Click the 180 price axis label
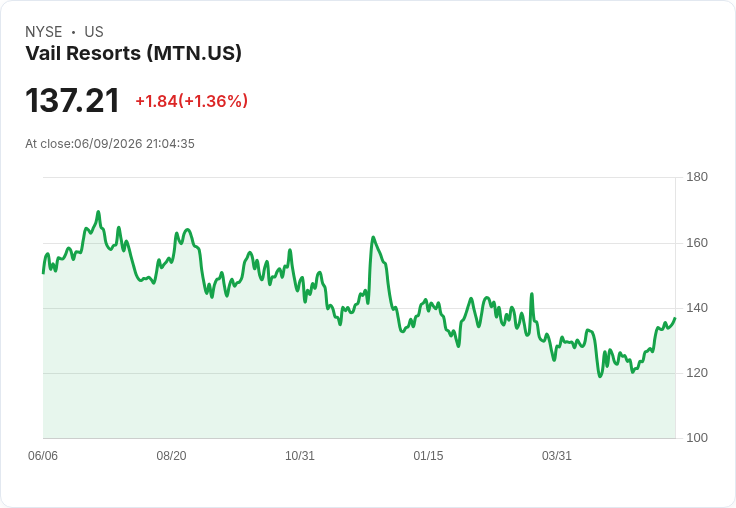The height and width of the screenshot is (508, 736). pyautogui.click(x=697, y=177)
